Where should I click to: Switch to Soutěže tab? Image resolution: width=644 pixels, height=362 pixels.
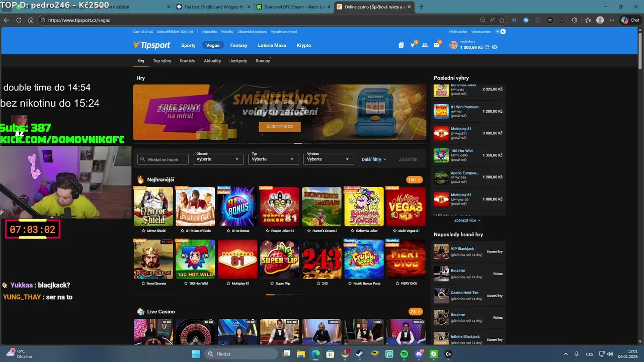pyautogui.click(x=187, y=61)
